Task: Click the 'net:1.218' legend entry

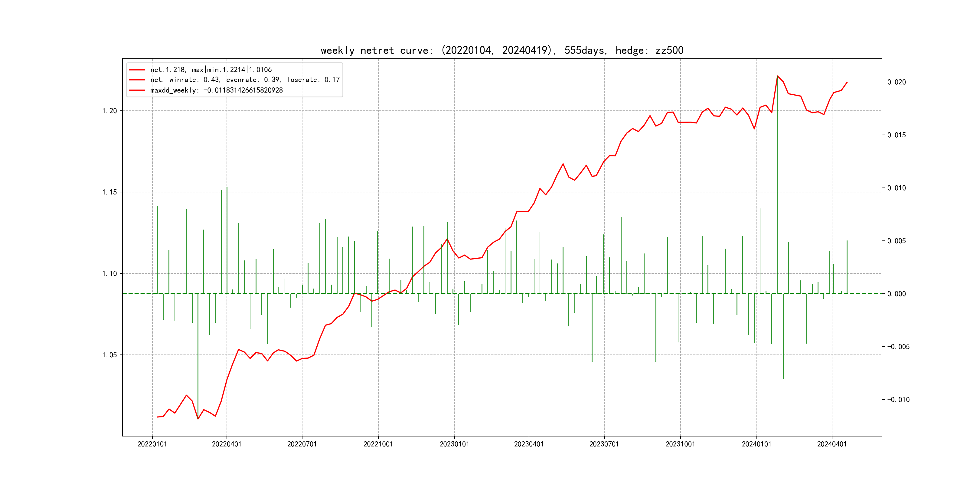Action: 211,70
